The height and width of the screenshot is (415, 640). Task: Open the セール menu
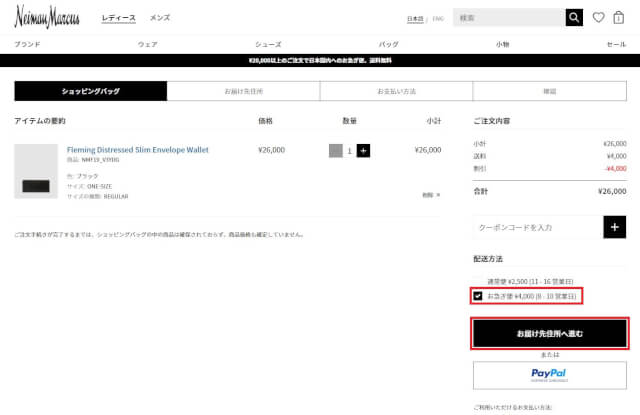(616, 44)
